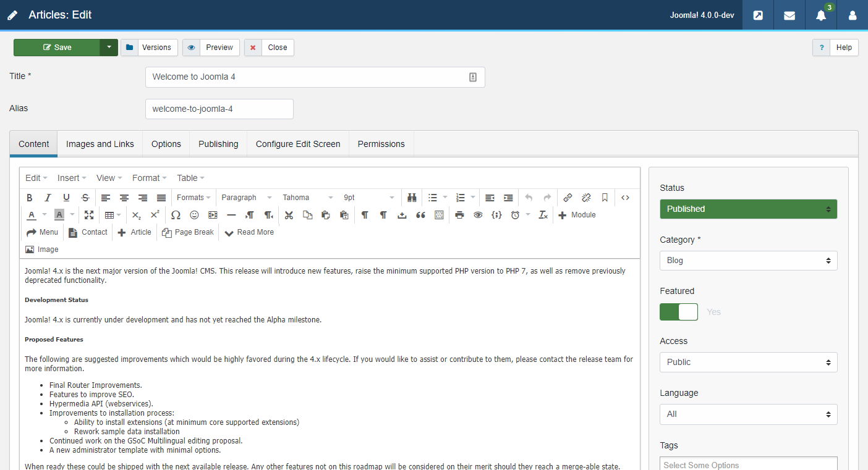This screenshot has width=868, height=470.
Task: Apply subscript formatting
Action: (137, 215)
